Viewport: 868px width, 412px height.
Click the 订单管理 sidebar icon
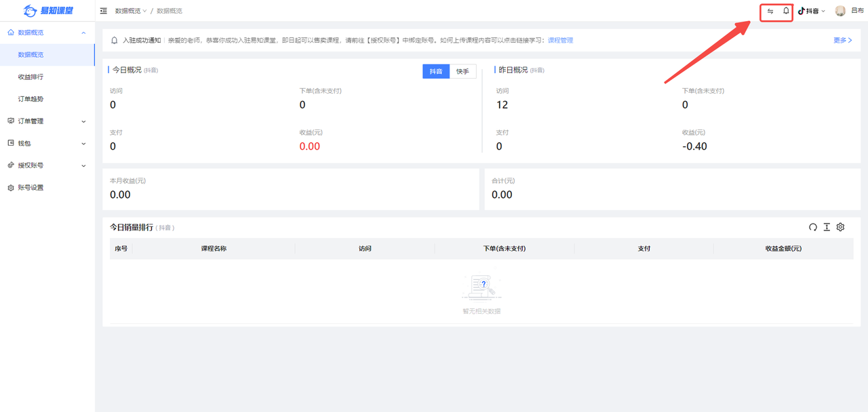pos(11,121)
